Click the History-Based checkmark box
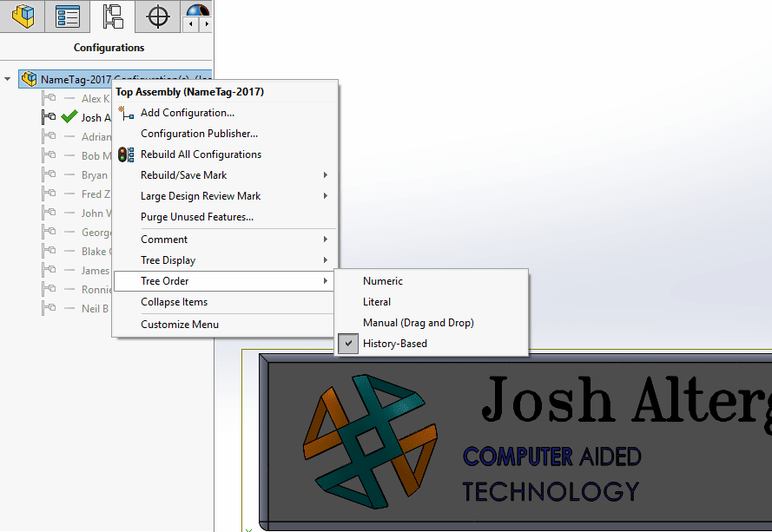This screenshot has width=772, height=532. (348, 344)
